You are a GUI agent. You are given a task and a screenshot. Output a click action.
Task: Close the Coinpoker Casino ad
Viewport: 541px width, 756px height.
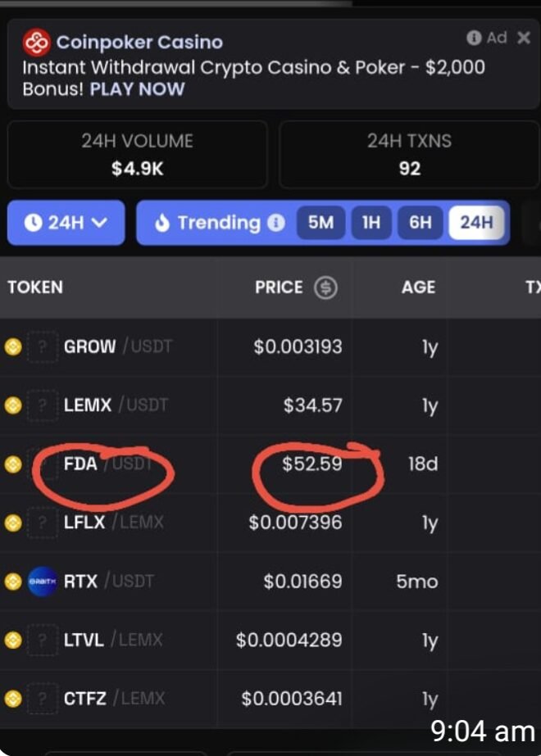point(524,38)
